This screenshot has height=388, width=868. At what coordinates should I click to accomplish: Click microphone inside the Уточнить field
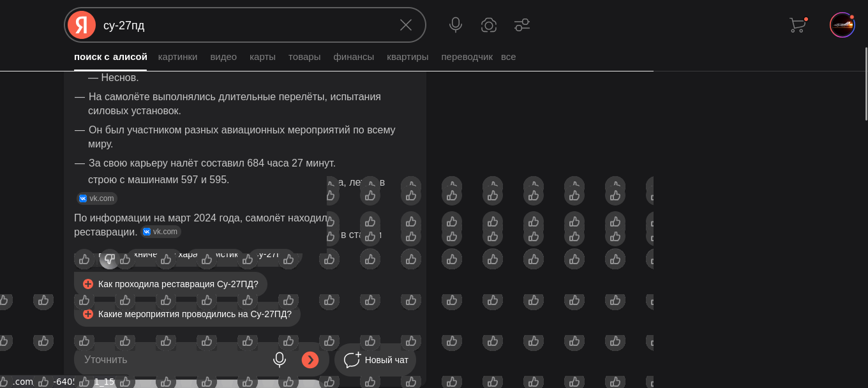(280, 360)
